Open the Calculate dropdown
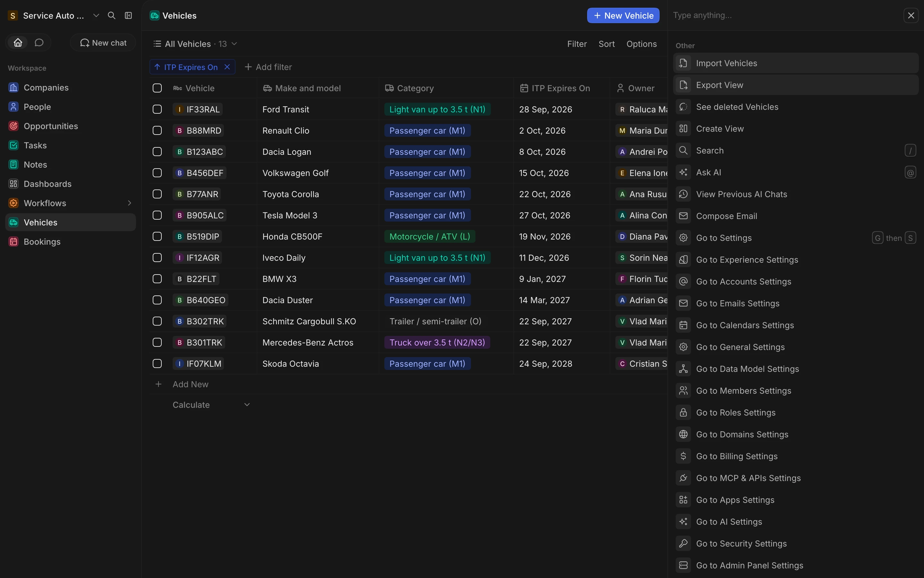Screen dimensions: 924x578 tap(211, 405)
